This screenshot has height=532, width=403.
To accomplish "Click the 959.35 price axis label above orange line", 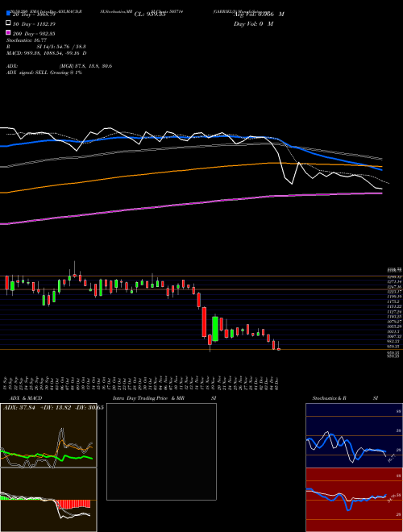I will coord(393,347).
